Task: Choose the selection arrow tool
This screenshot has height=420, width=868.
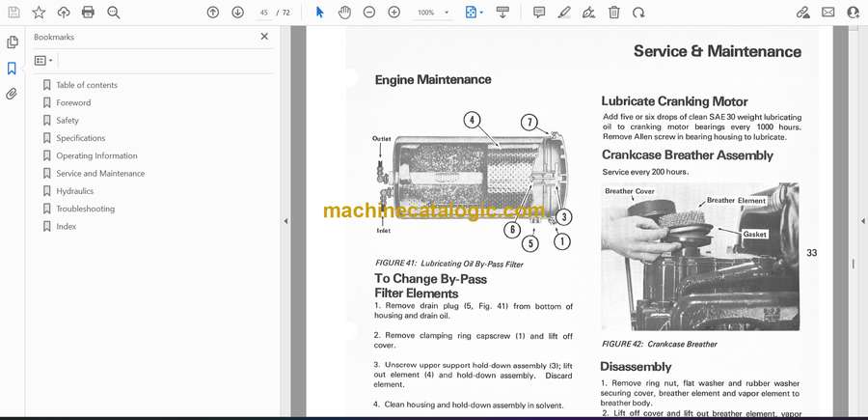Action: [x=319, y=13]
